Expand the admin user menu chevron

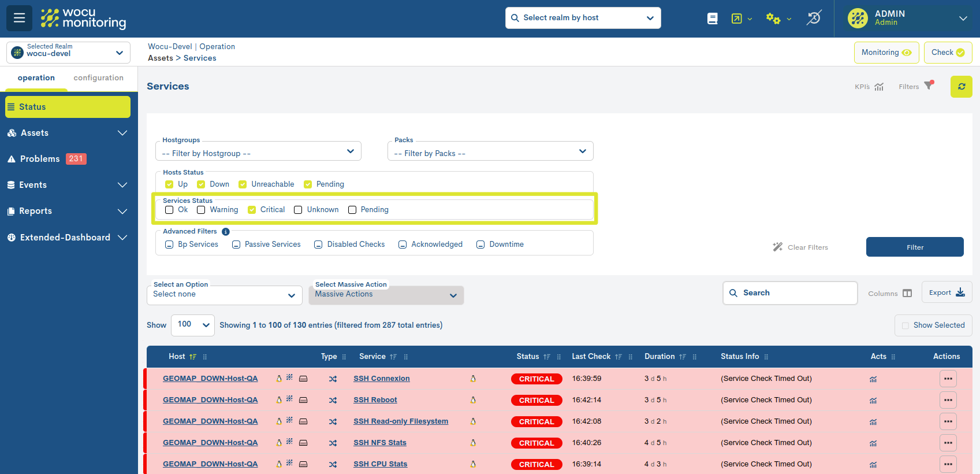[x=963, y=18]
